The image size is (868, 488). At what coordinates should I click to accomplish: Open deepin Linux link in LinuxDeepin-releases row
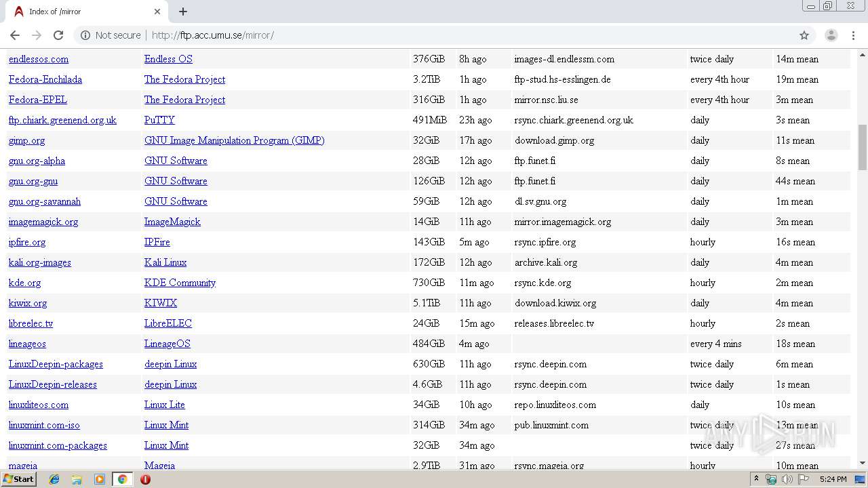pos(170,384)
